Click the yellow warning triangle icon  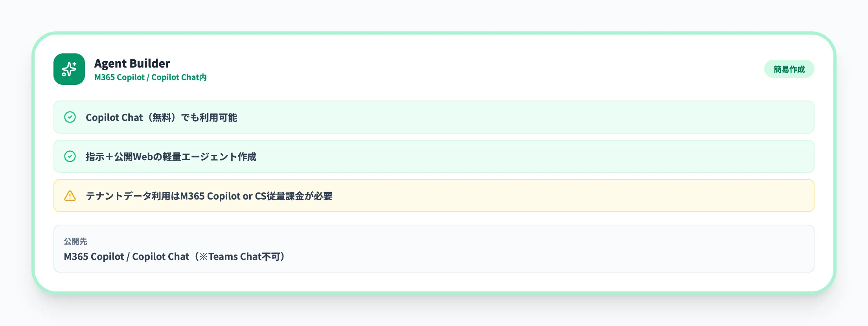click(x=70, y=196)
